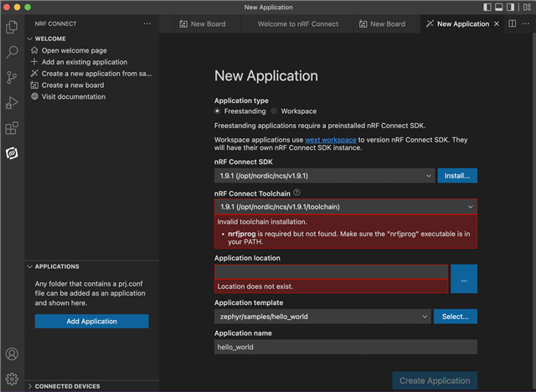The width and height of the screenshot is (536, 392).
Task: Open the Extensions view
Action: click(x=12, y=128)
